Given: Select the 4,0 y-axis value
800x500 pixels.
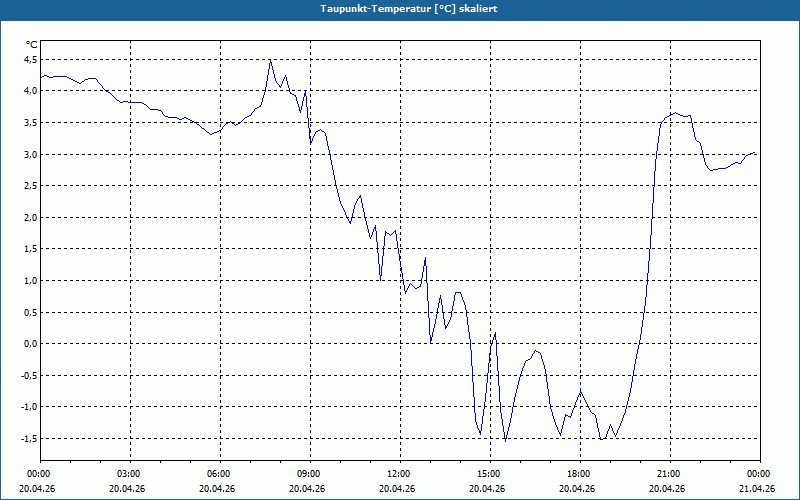Looking at the screenshot, I should 30,91.
